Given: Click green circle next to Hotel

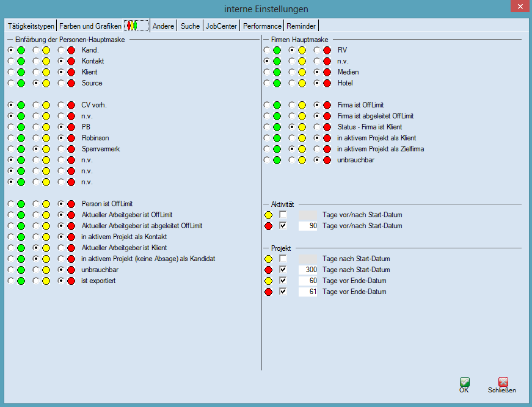Looking at the screenshot, I should pos(277,83).
